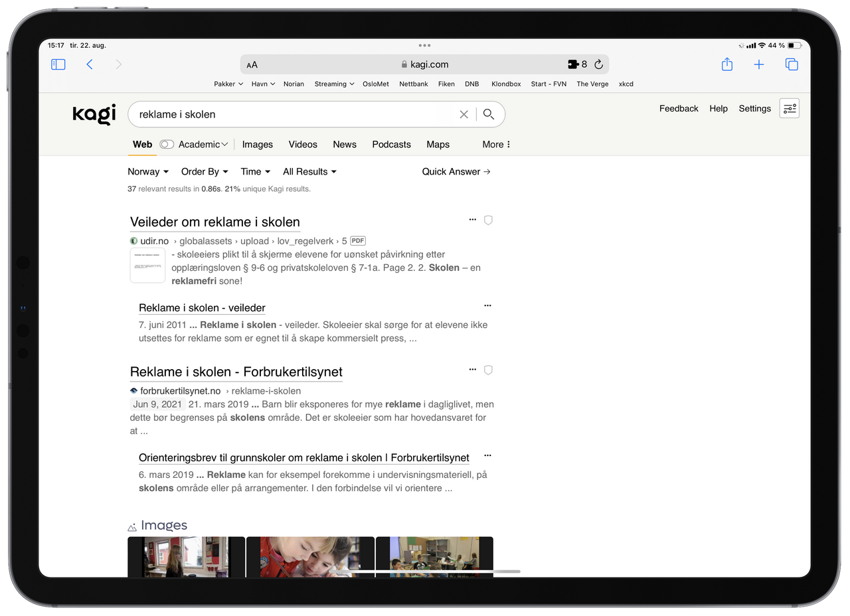The height and width of the screenshot is (616, 850).
Task: Open the Time filter dropdown
Action: [255, 171]
